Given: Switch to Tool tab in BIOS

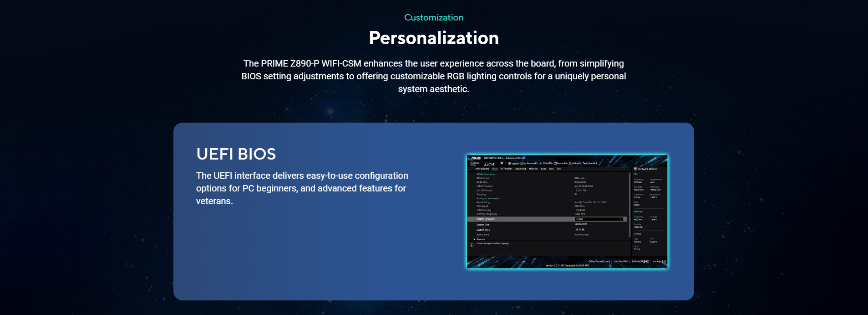Looking at the screenshot, I should coord(551,169).
